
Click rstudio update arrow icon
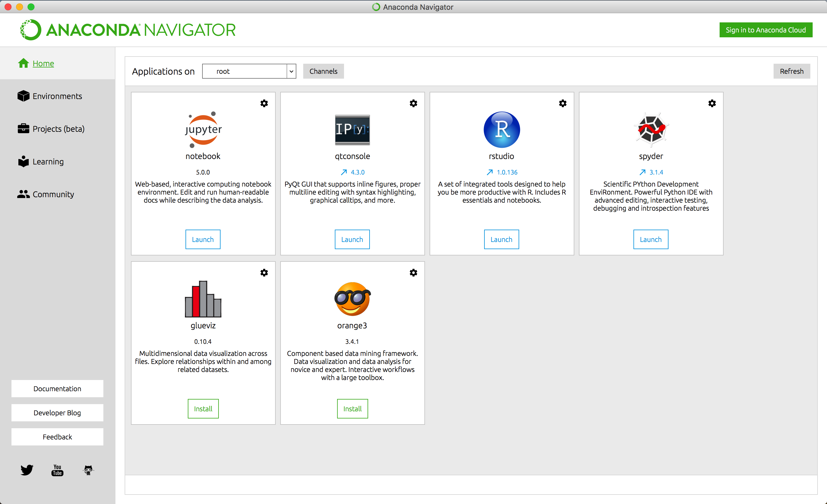[x=490, y=172]
